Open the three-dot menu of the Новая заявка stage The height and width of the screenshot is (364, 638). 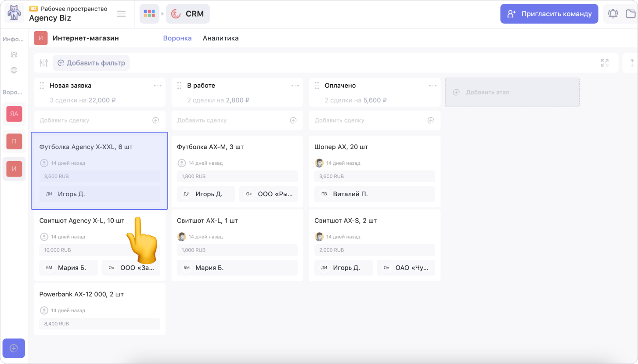158,86
